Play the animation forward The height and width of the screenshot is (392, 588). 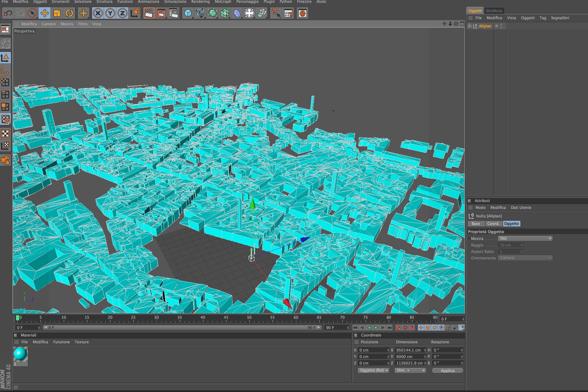(376, 328)
